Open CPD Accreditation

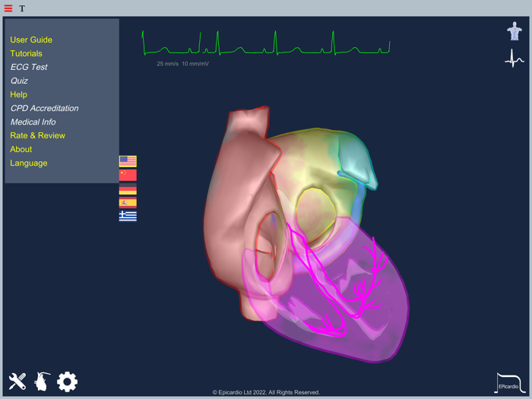coord(44,108)
